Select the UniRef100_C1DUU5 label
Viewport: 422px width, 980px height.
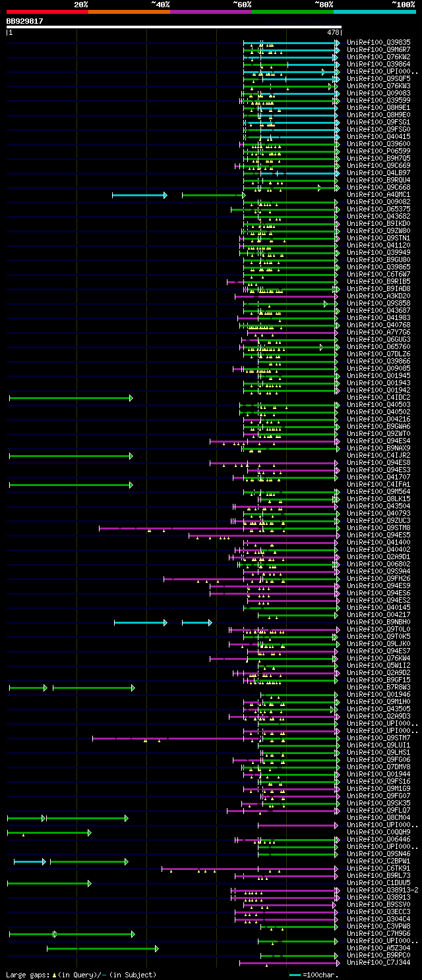point(378,883)
